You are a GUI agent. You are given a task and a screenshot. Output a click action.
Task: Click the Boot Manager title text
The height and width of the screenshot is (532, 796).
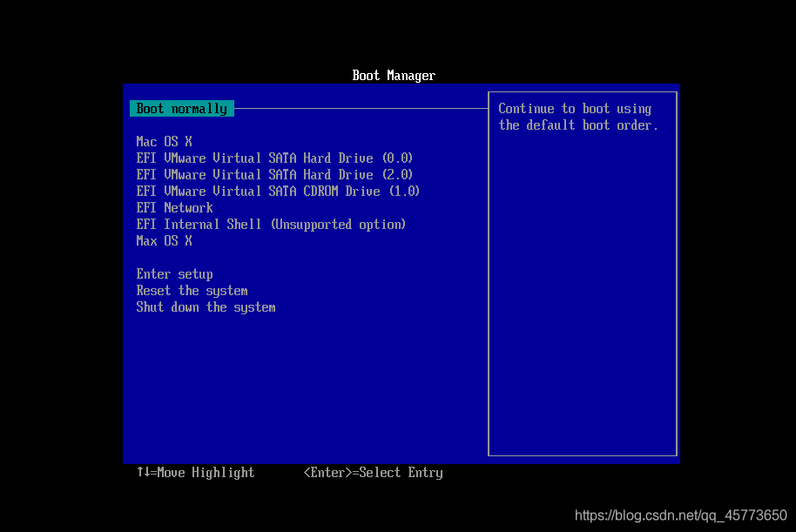[x=394, y=76]
